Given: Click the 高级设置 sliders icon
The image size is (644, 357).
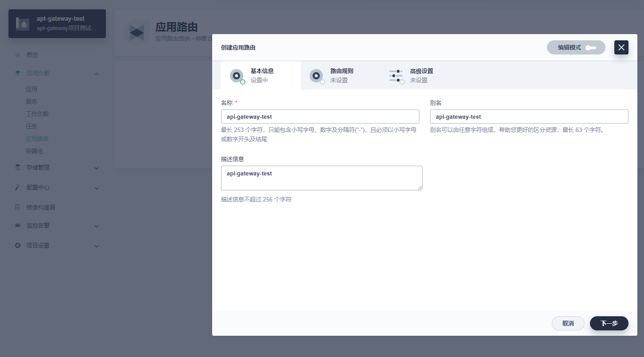Looking at the screenshot, I should (x=396, y=76).
